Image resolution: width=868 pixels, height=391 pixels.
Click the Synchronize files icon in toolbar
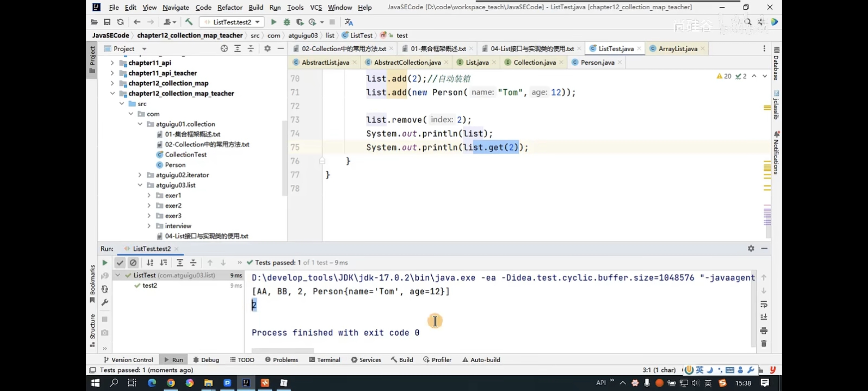point(121,22)
